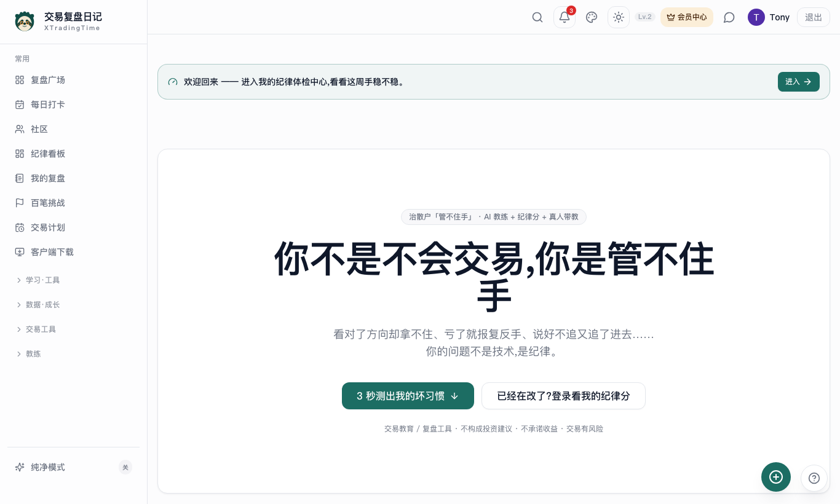Open 每日打卡 in sidebar
840x504 pixels.
74,104
